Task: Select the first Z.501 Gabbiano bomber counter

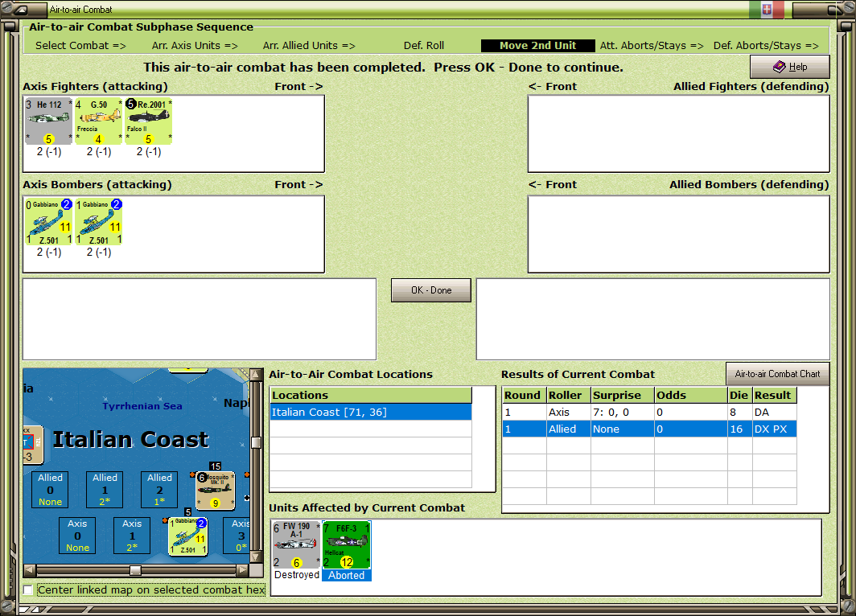Action: pos(48,221)
